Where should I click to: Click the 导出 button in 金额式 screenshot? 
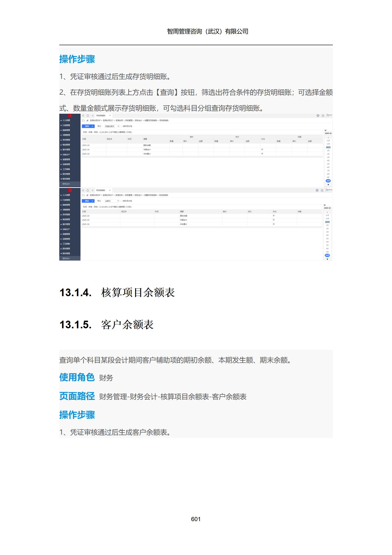(99, 201)
